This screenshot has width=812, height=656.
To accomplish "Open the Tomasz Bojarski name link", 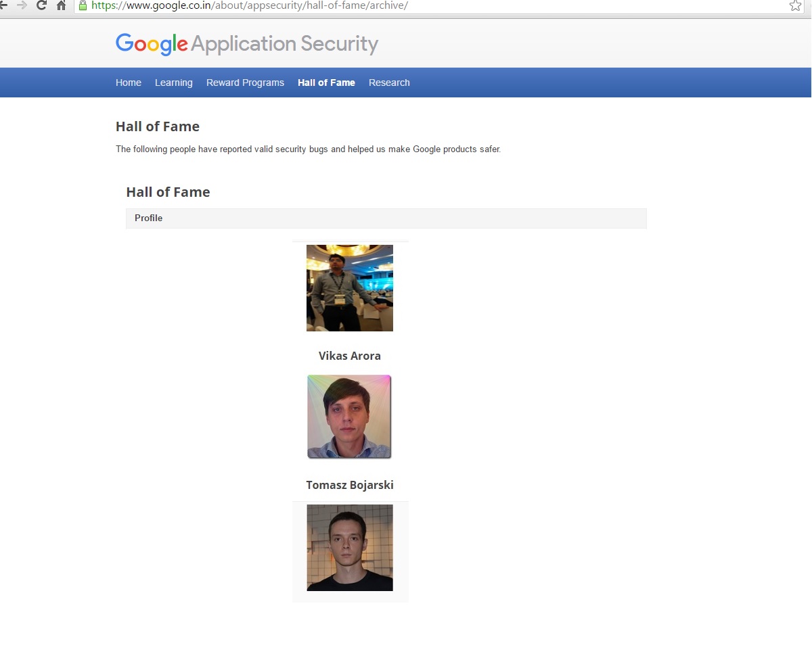I will coord(350,485).
